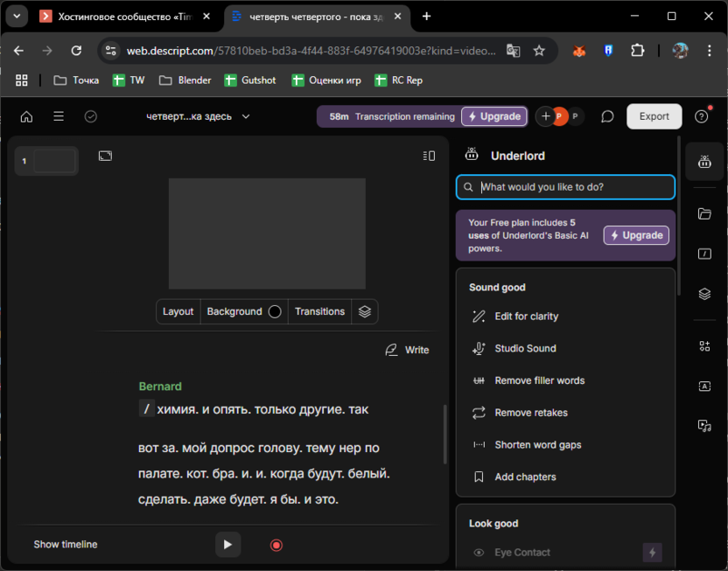Open the hamburger main menu

point(59,116)
